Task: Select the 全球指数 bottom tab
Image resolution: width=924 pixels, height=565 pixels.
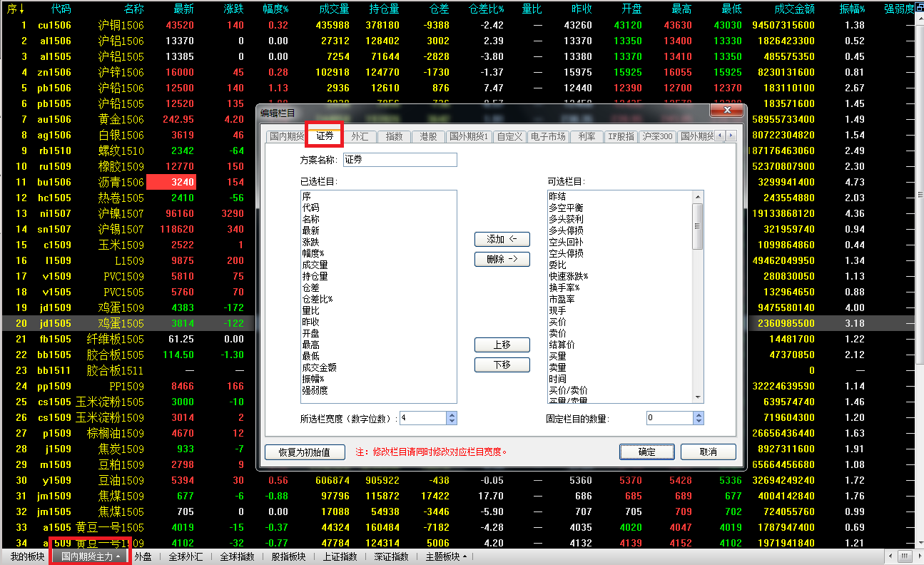Action: pyautogui.click(x=237, y=556)
